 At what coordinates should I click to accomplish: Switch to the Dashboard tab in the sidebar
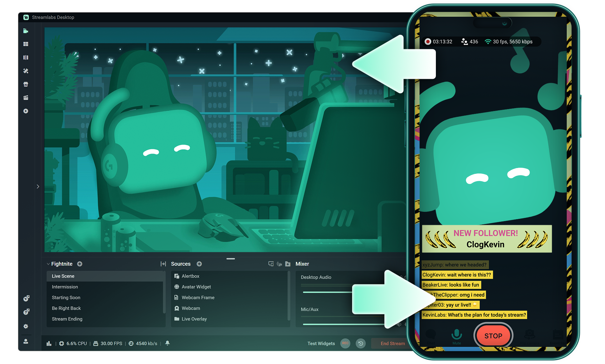[x=26, y=44]
